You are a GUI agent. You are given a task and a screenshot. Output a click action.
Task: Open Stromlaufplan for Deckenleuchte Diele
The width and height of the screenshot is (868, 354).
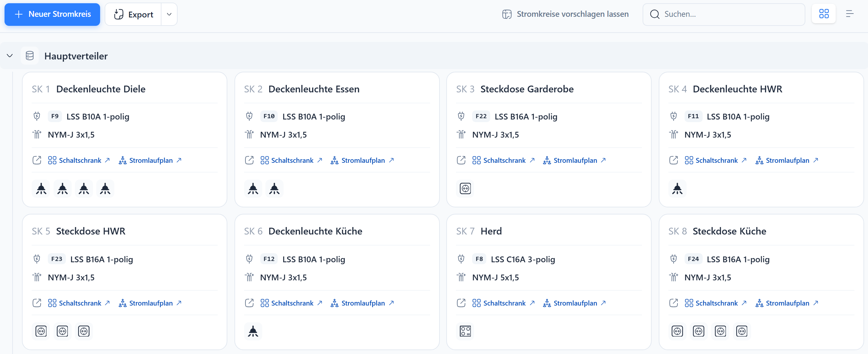150,160
